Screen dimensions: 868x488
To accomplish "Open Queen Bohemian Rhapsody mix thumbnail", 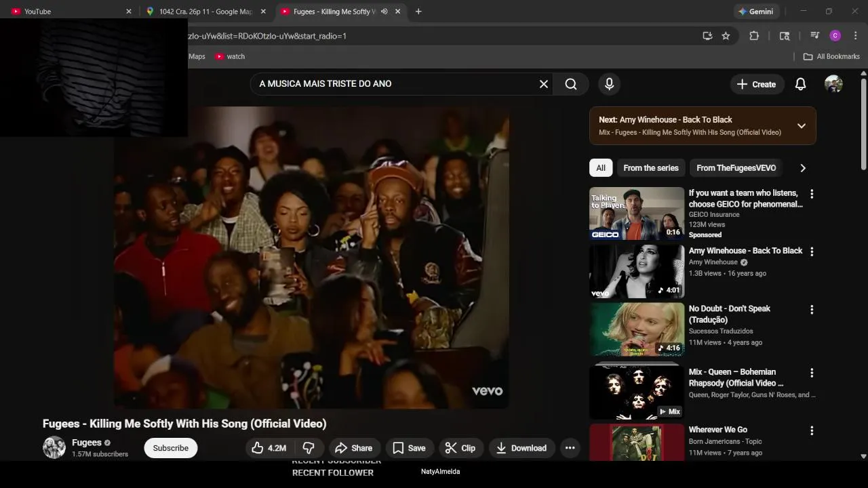I will pos(637,392).
